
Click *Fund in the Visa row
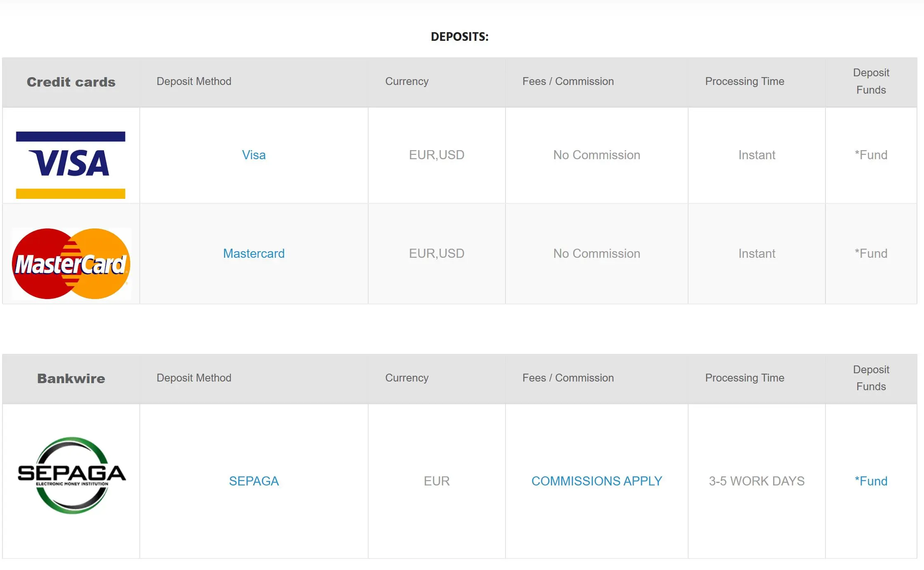[x=871, y=155]
